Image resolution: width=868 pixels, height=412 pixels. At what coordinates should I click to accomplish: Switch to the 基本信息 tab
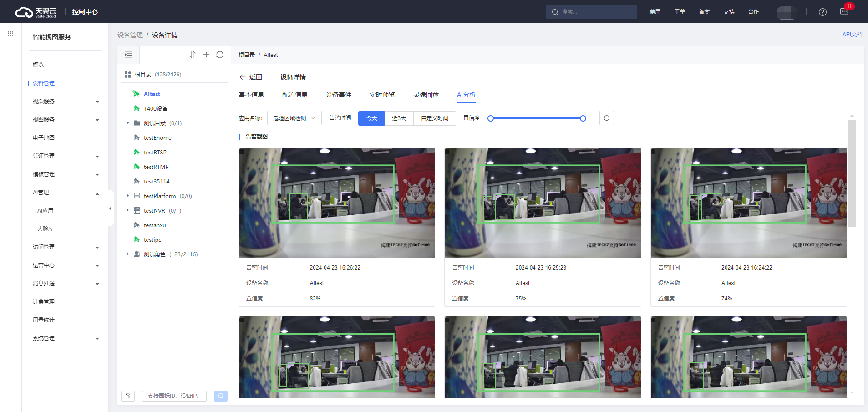251,95
